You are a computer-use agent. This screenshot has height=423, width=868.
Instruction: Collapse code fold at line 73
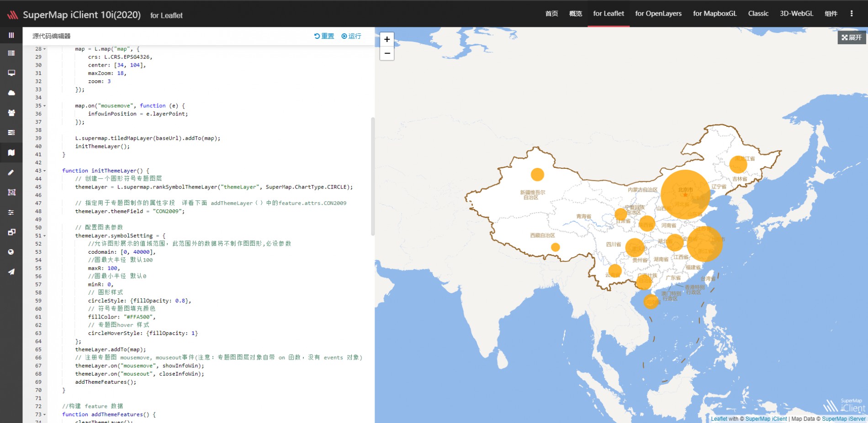[45, 415]
